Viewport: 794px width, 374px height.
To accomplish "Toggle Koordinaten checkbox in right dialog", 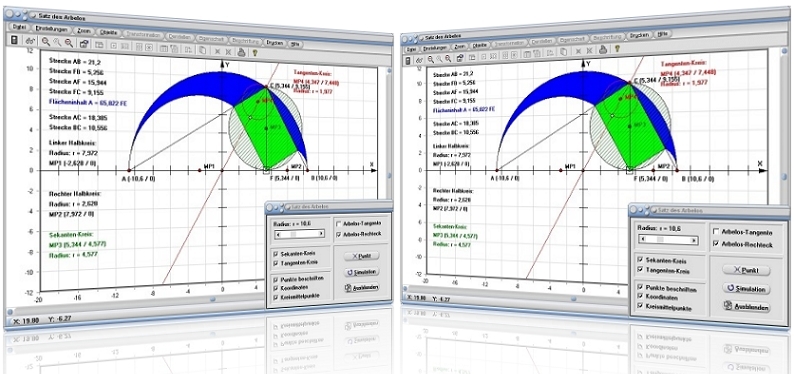I will 640,296.
